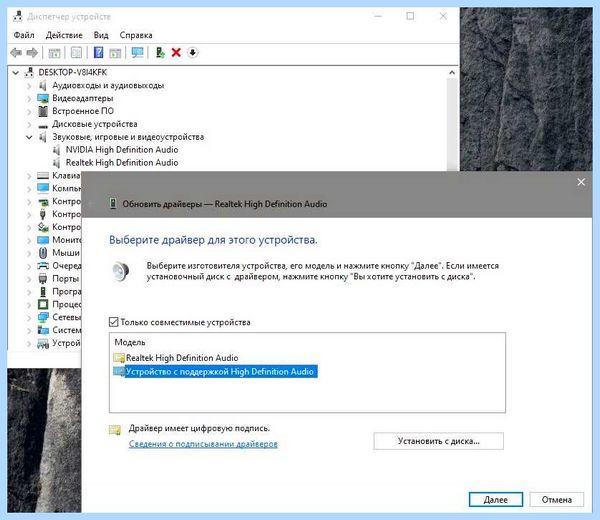The width and height of the screenshot is (600, 520).
Task: Click the chip icon next to Встроенное ПО
Action: click(43, 111)
